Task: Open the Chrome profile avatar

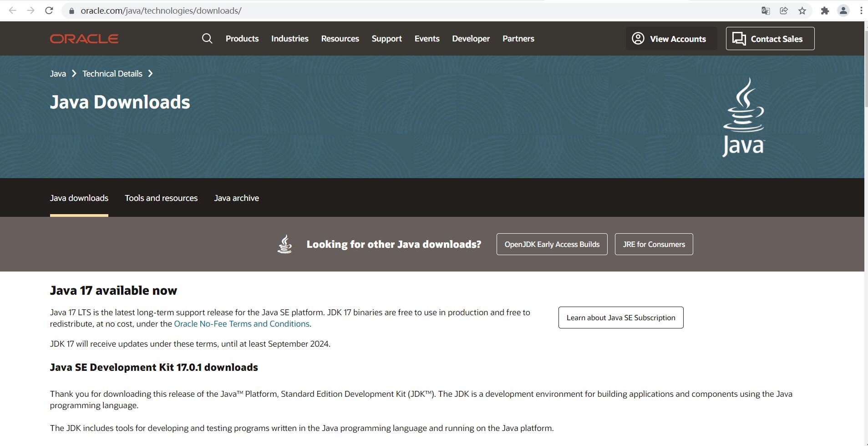Action: tap(843, 10)
